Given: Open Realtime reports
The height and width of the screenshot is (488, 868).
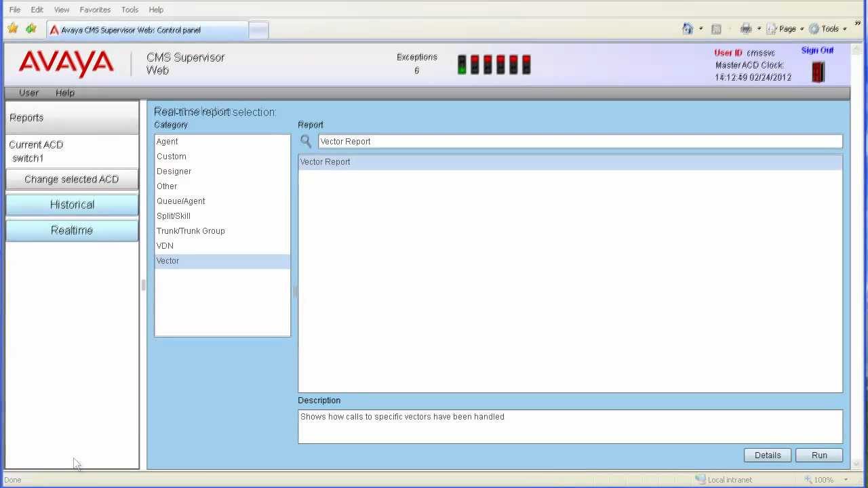Looking at the screenshot, I should click(72, 230).
